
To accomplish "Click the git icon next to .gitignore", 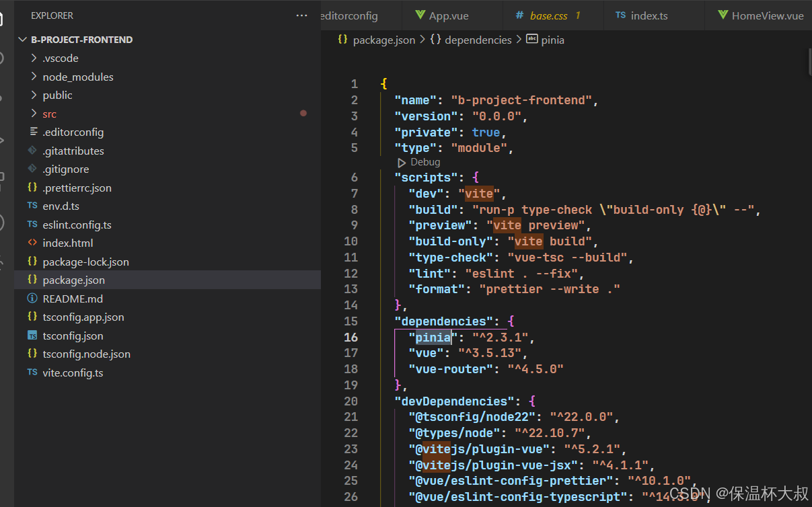I will coord(32,169).
